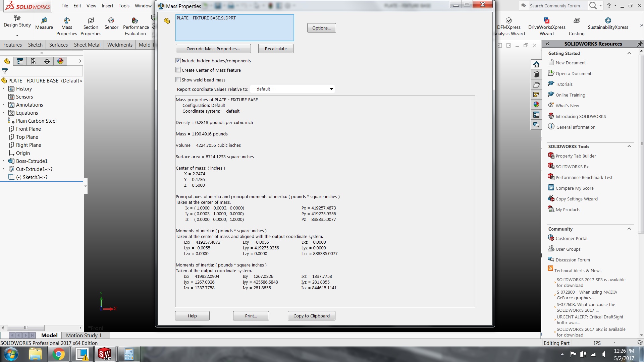The width and height of the screenshot is (644, 362).
Task: Click the Sensor tool icon
Action: (111, 21)
